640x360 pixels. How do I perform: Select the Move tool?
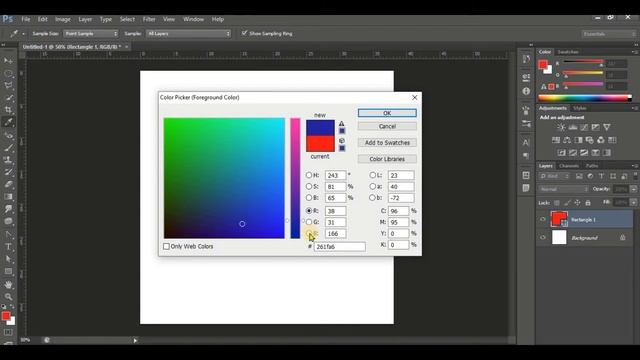pyautogui.click(x=8, y=61)
